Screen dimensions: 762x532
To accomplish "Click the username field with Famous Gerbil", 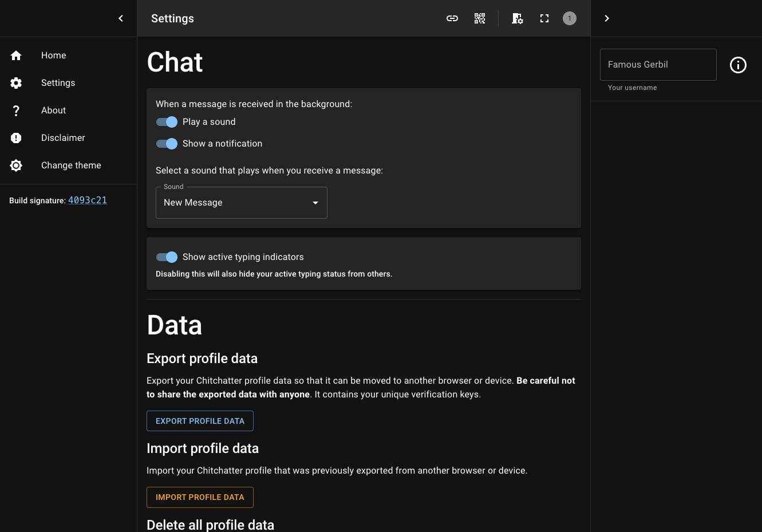I will pyautogui.click(x=658, y=65).
